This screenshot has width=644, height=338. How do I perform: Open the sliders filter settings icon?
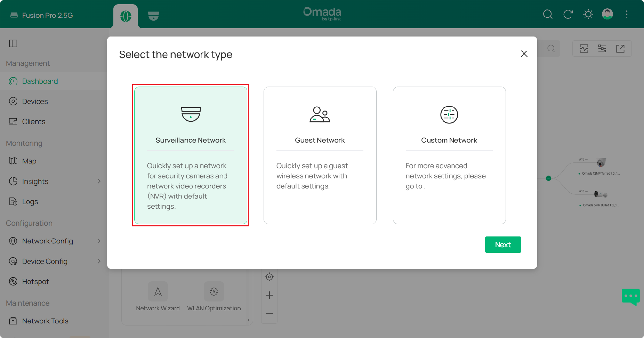coord(602,49)
